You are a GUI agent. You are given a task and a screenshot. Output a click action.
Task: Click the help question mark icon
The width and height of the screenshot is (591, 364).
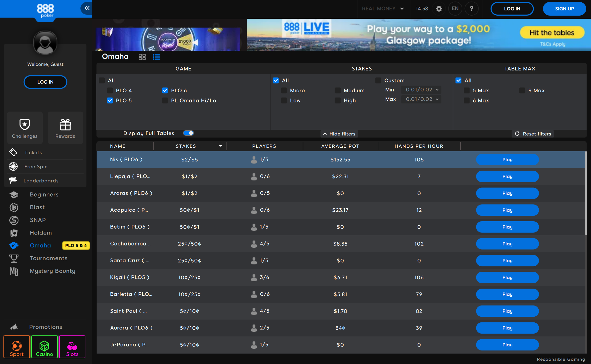(471, 9)
